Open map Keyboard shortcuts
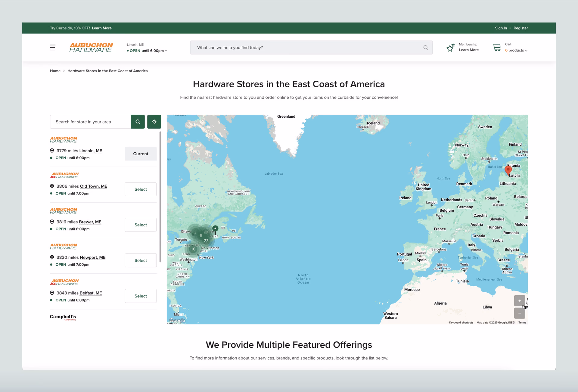578x392 pixels. point(461,322)
